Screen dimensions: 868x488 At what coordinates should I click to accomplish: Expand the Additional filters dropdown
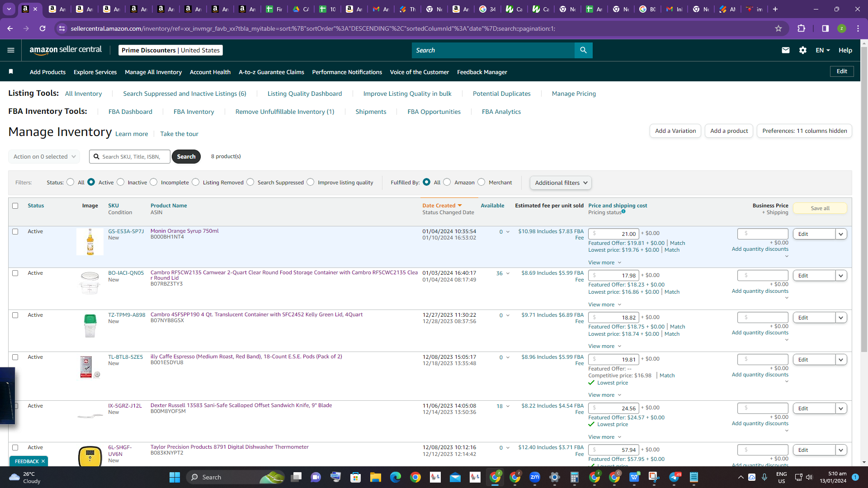[x=561, y=183]
